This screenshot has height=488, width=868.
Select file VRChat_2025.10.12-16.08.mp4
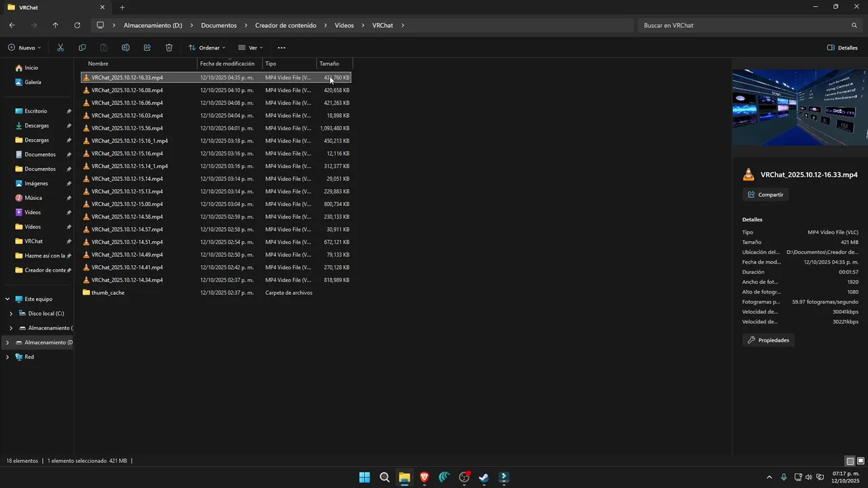click(216, 90)
